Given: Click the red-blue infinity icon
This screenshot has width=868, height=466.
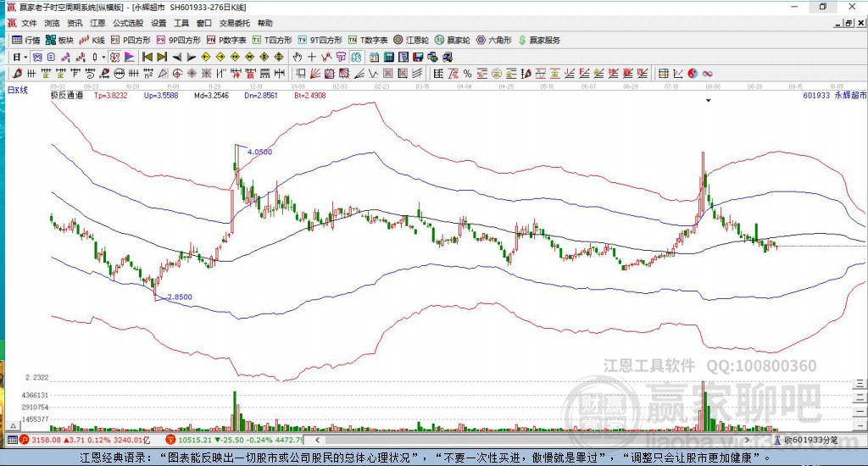Looking at the screenshot, I should 708,74.
